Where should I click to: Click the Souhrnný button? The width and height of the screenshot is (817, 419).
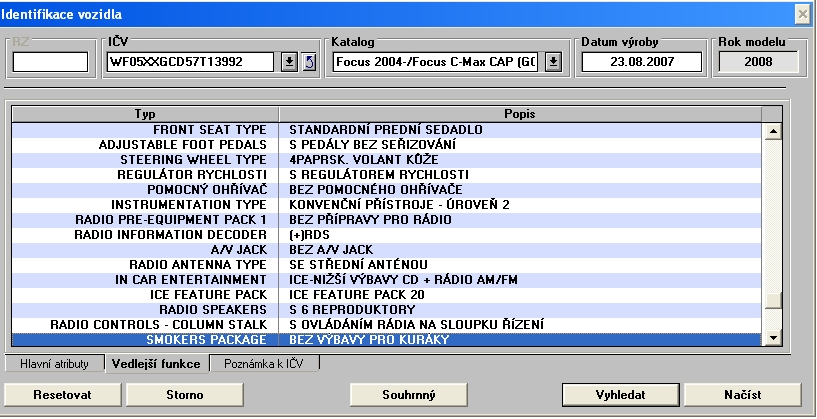point(409,394)
